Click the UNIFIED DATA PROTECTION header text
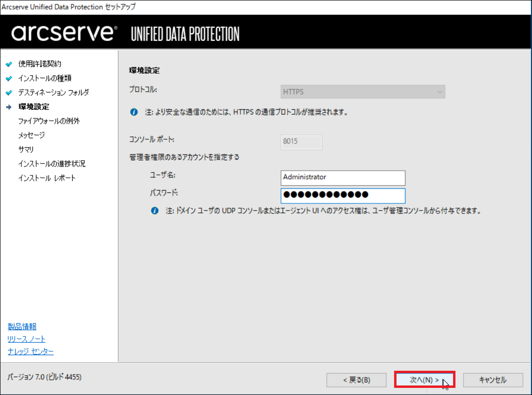 coord(185,34)
